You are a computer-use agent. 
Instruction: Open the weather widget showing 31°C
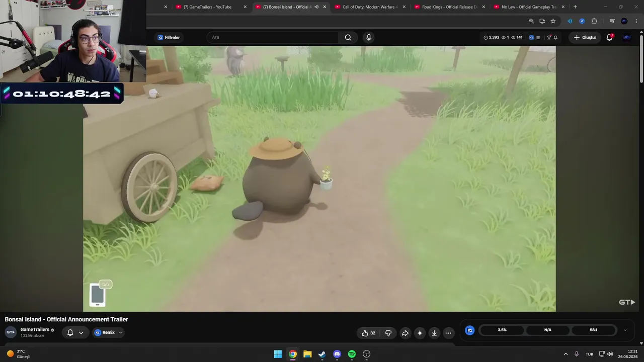(19, 354)
